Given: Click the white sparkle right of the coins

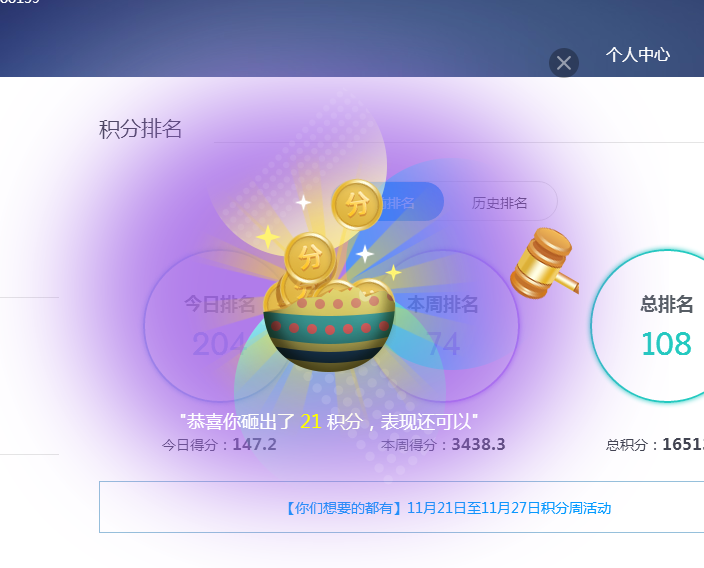Looking at the screenshot, I should [365, 254].
